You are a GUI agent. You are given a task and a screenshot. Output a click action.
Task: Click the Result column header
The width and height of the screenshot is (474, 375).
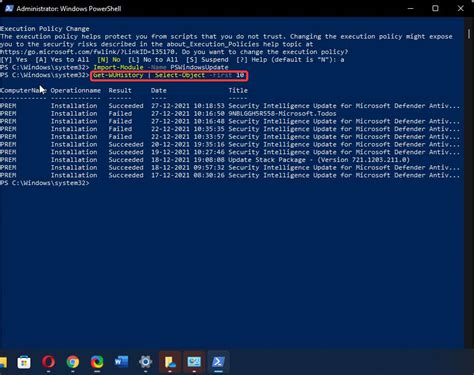coord(120,91)
